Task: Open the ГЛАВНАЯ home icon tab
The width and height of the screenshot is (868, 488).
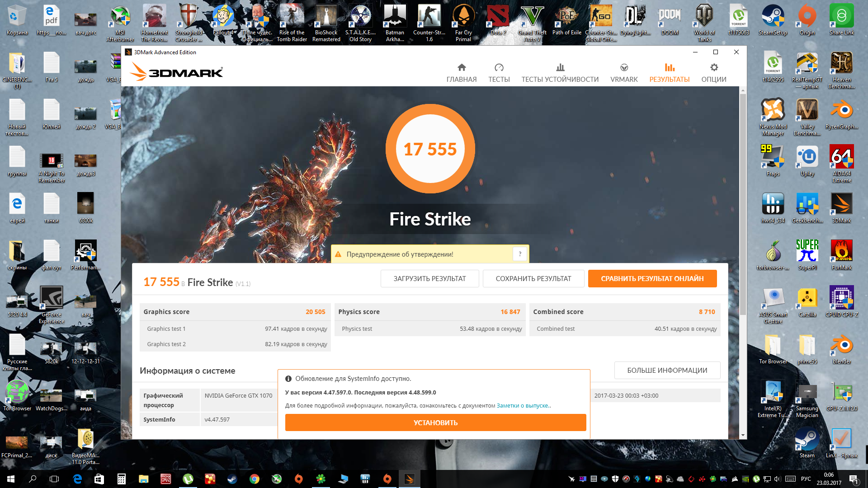Action: click(x=461, y=68)
